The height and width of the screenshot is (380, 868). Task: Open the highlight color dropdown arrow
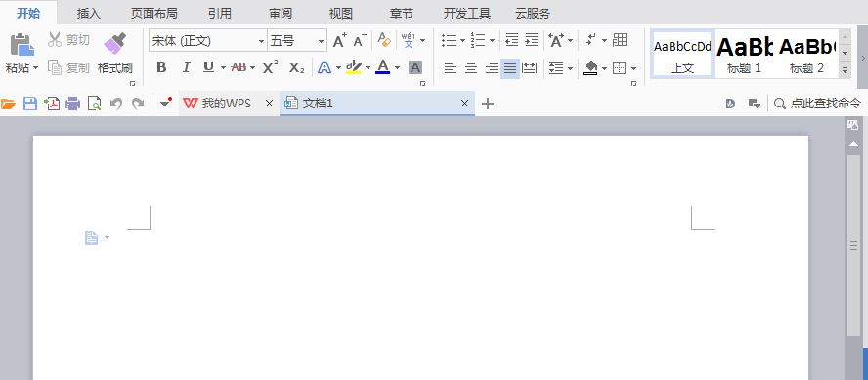point(368,68)
